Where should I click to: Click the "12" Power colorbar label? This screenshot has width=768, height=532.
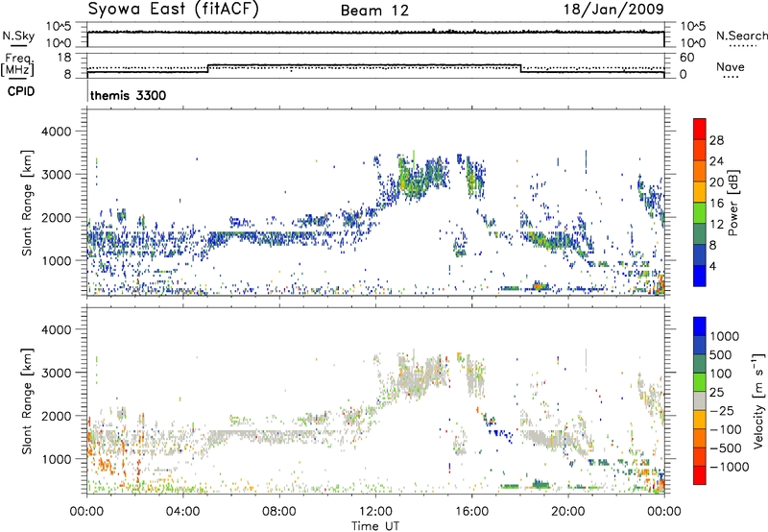(716, 225)
